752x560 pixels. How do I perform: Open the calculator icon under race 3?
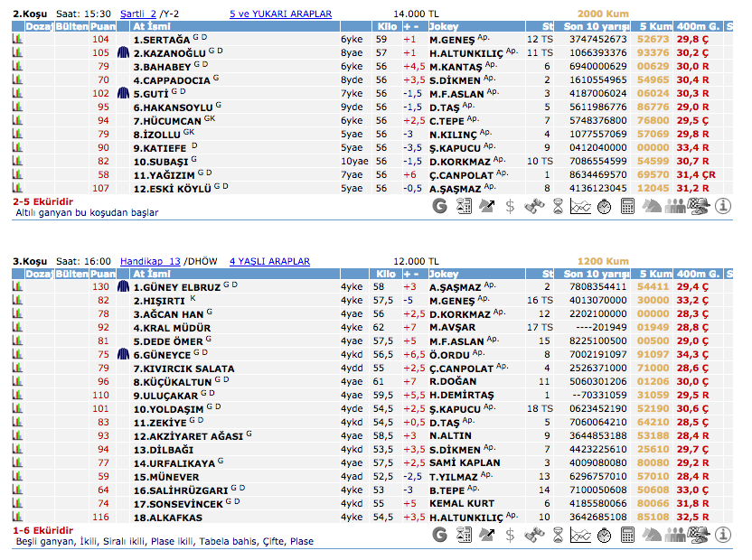pyautogui.click(x=628, y=535)
